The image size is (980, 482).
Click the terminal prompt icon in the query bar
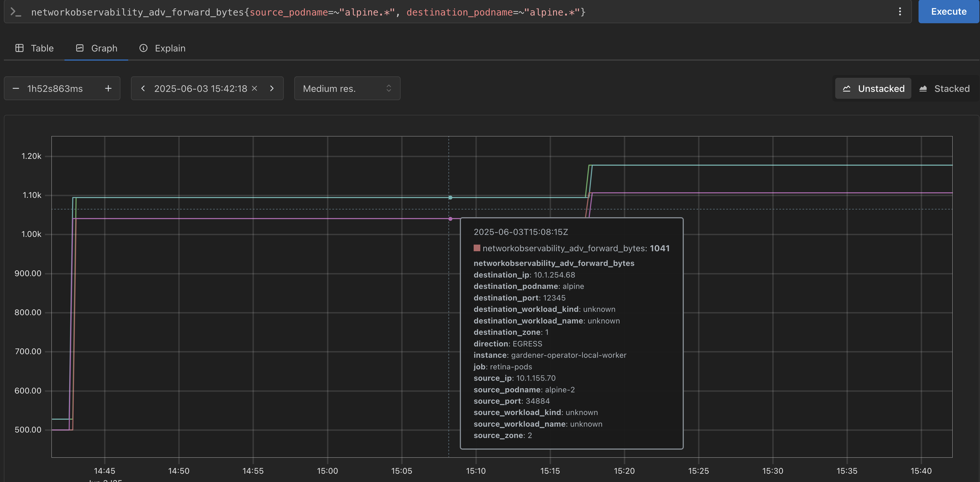click(x=16, y=12)
